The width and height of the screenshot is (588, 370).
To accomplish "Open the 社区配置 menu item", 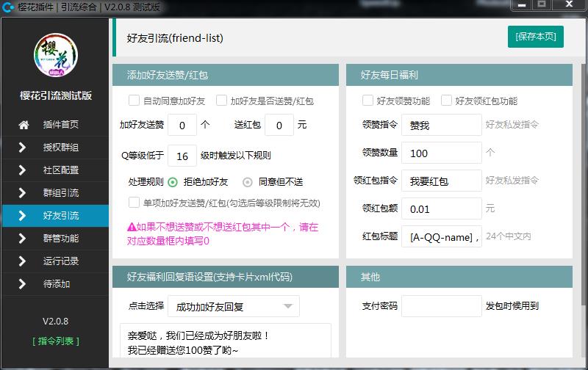I will point(56,170).
